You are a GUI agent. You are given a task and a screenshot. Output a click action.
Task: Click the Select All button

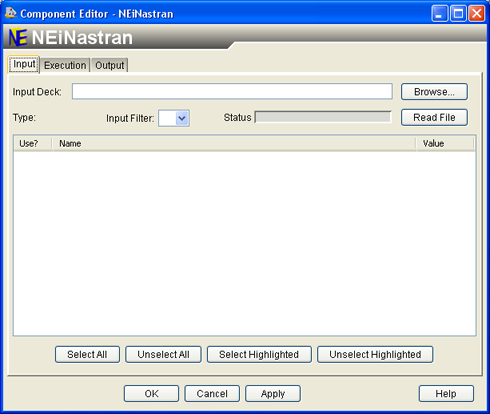87,354
